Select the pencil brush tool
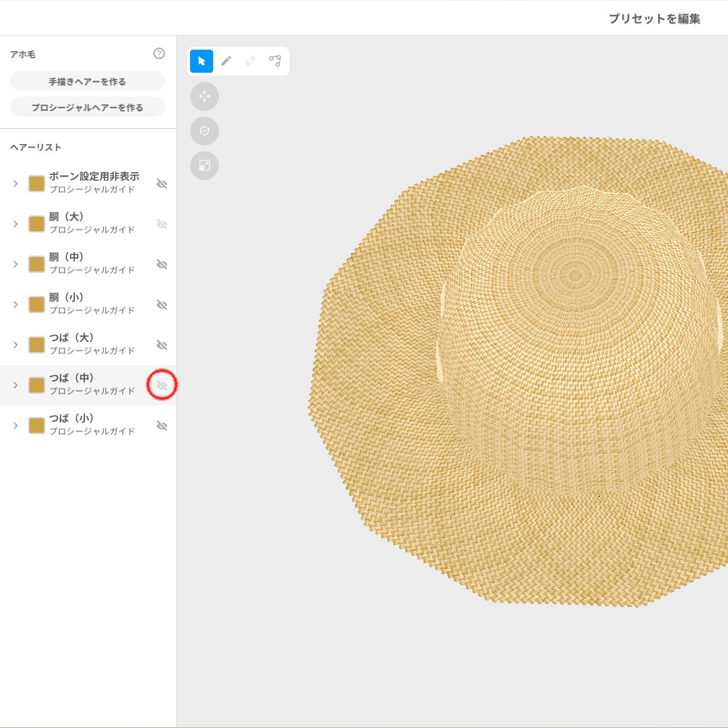The width and height of the screenshot is (728, 728). coord(226,61)
